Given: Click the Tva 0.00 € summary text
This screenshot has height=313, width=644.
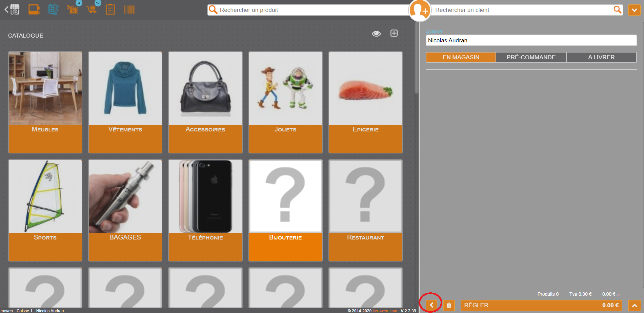Looking at the screenshot, I should (580, 294).
